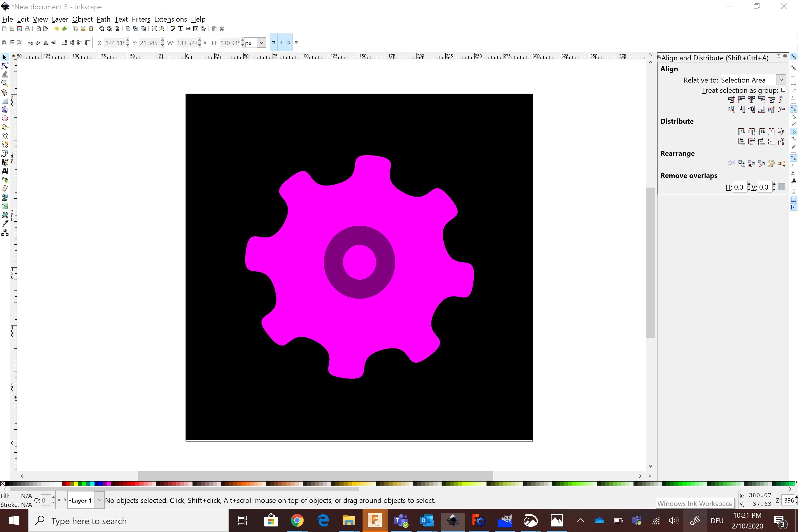Choose the Rectangle drawing tool
The image size is (798, 532).
click(x=5, y=101)
